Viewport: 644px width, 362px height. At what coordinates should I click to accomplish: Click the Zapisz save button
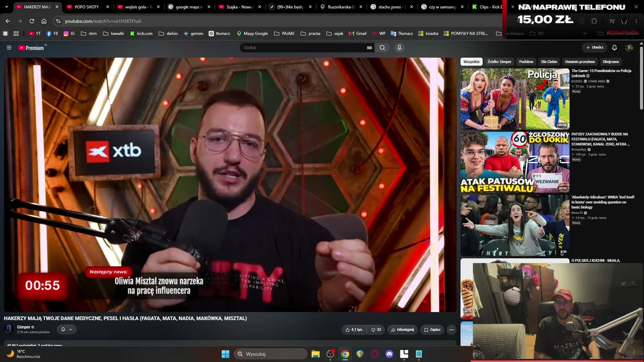[432, 330]
